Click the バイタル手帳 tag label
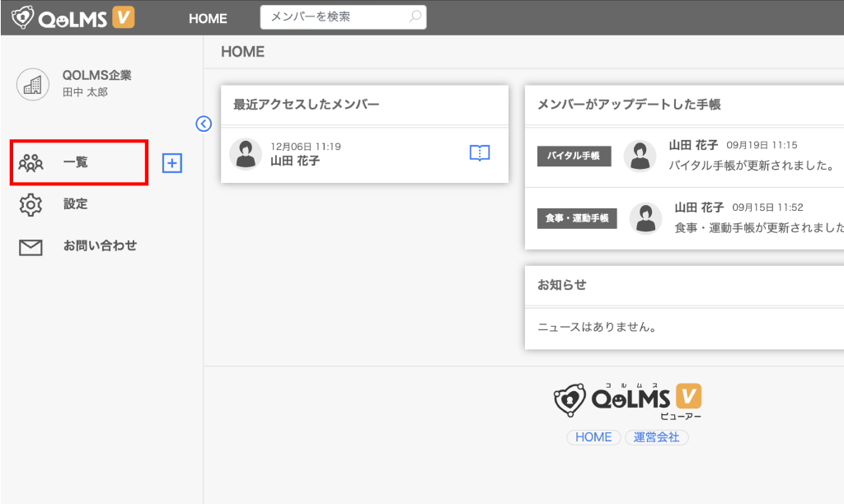Screen dimensions: 844x504 click(574, 156)
